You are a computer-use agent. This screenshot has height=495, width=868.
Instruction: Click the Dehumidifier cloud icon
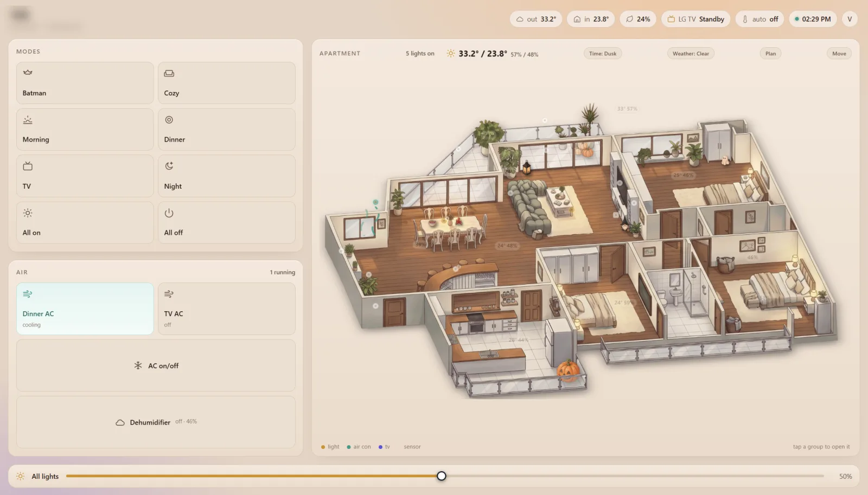[x=120, y=422]
